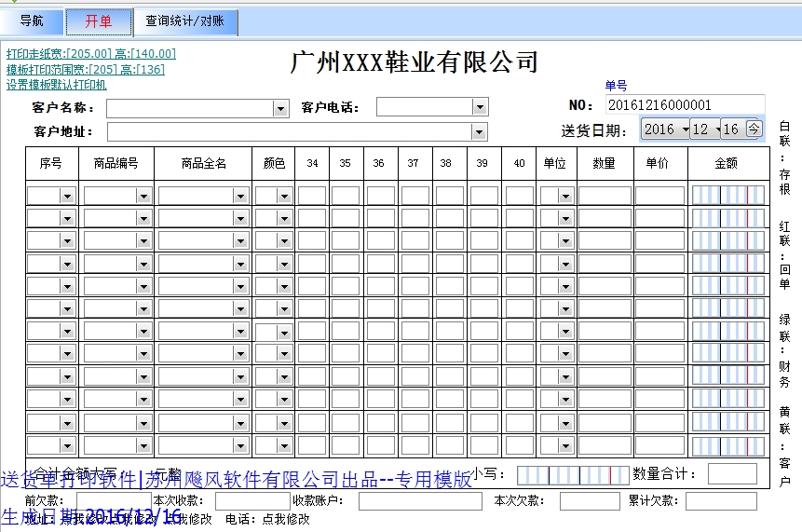802x532 pixels.
Task: Open the 查询统计/对账 tab
Action: coord(185,21)
